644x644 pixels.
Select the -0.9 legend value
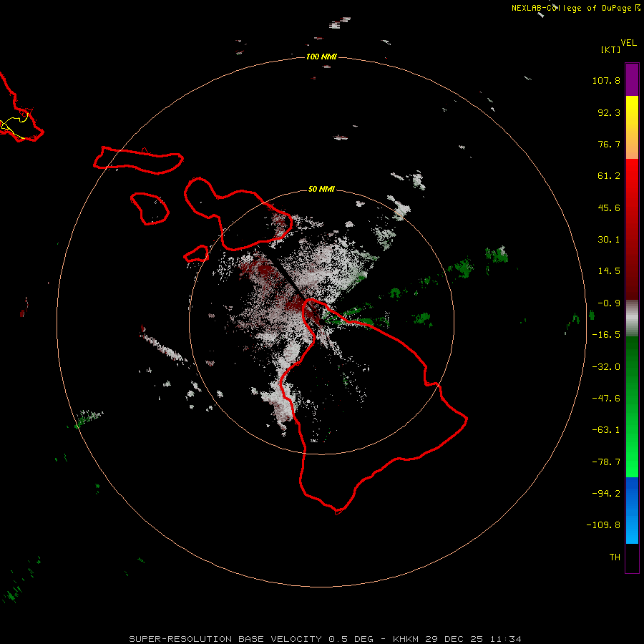point(609,303)
